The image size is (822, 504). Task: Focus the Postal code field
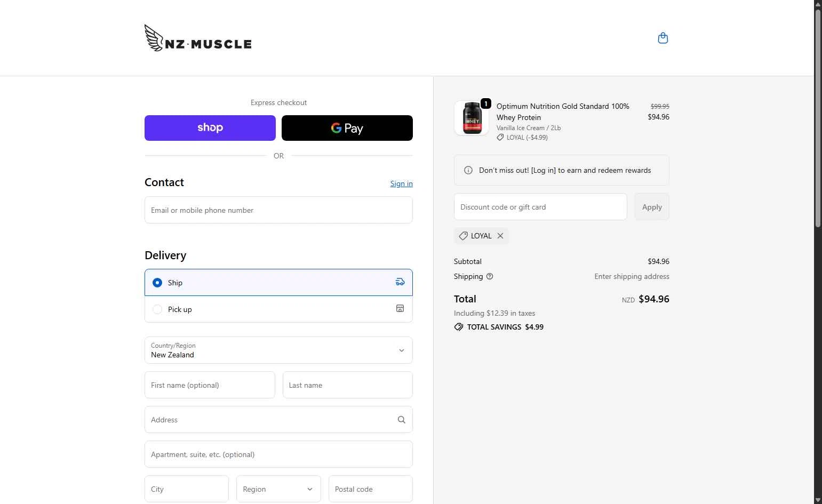(371, 489)
